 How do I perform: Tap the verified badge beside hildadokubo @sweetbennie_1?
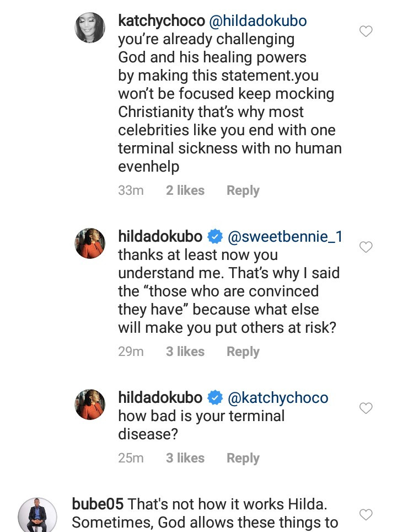pyautogui.click(x=215, y=237)
